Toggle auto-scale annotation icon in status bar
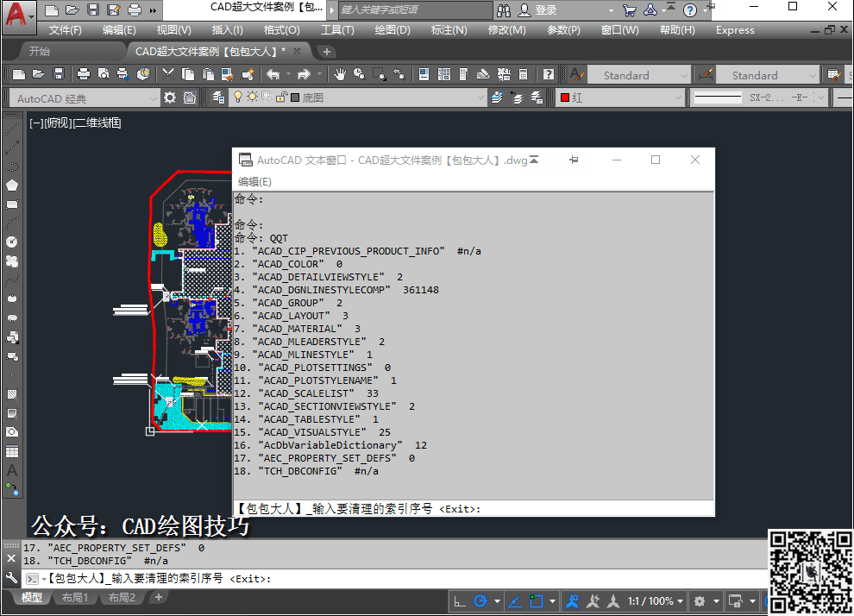Screen dimensions: 854x616 pyautogui.click(x=593, y=601)
